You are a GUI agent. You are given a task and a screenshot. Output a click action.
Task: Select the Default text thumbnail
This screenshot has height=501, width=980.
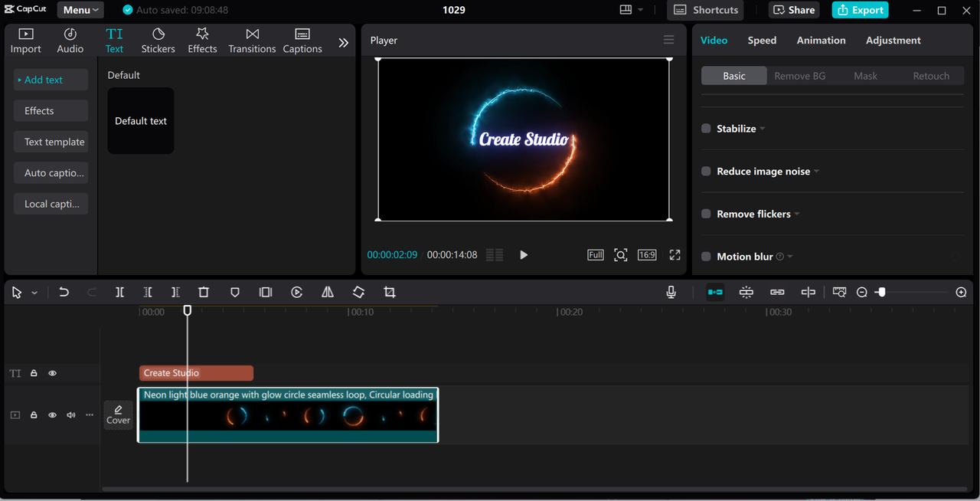click(x=141, y=120)
